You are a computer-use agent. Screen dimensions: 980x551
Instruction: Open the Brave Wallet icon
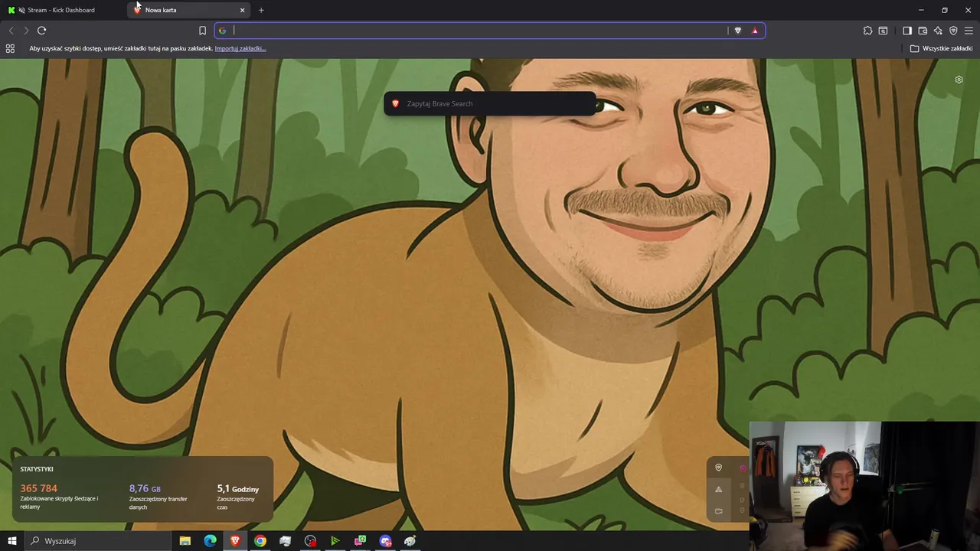pos(923,31)
